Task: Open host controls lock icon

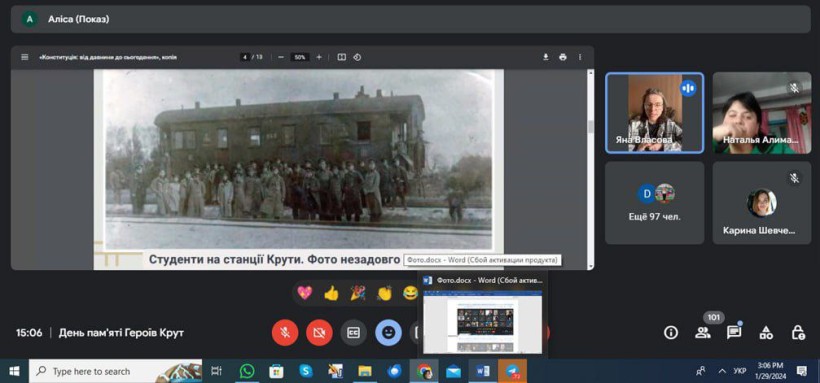Action: point(798,333)
